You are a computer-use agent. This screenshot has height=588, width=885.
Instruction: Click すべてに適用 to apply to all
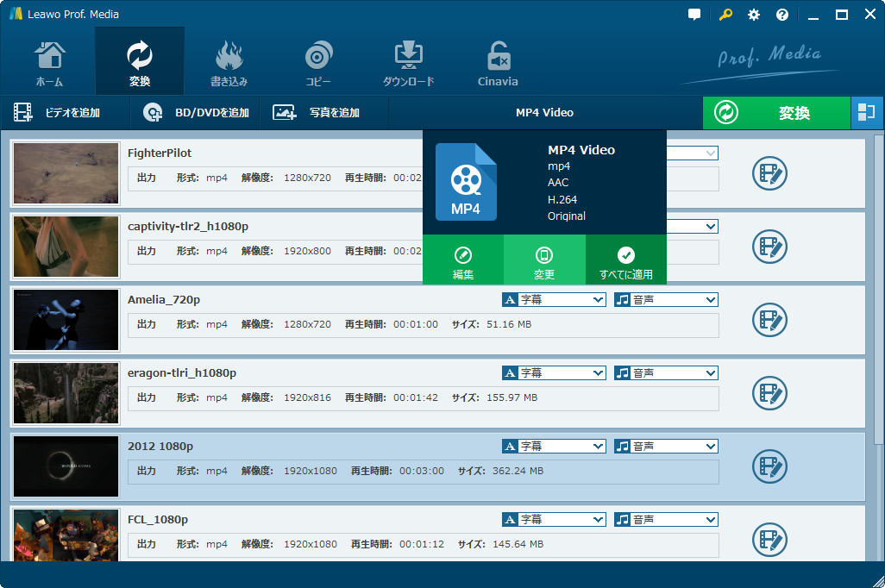(x=625, y=262)
